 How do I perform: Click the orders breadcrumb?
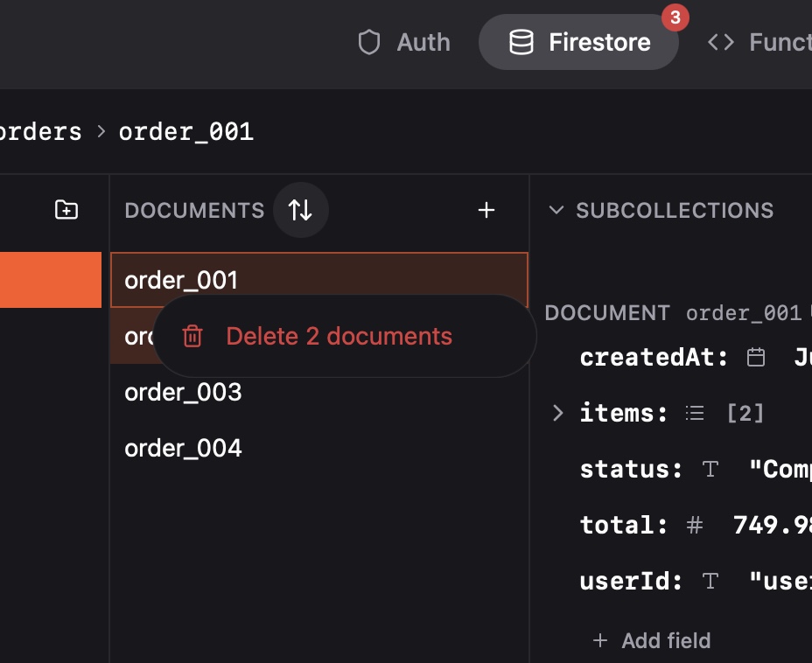click(40, 132)
